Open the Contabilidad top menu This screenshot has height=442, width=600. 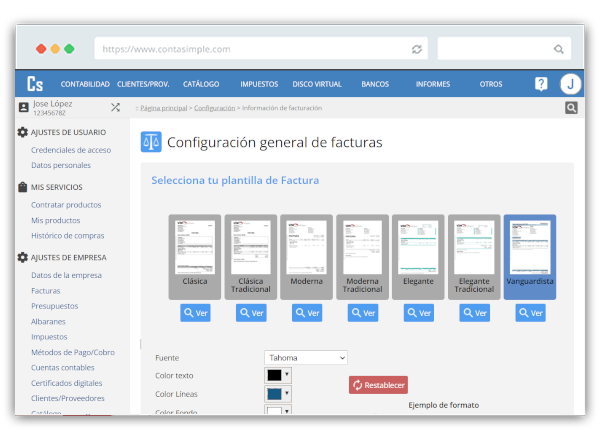(85, 84)
